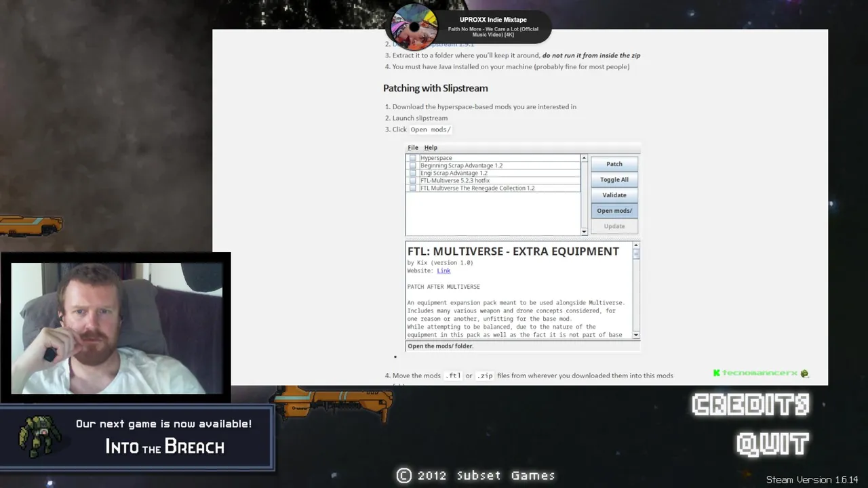Click the by Kix (version 1.0) line

coord(440,262)
